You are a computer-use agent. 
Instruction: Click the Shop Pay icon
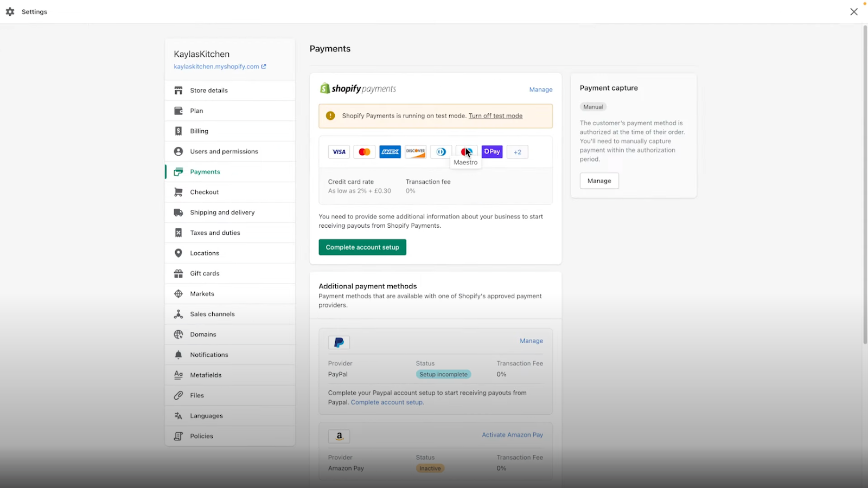[492, 152]
